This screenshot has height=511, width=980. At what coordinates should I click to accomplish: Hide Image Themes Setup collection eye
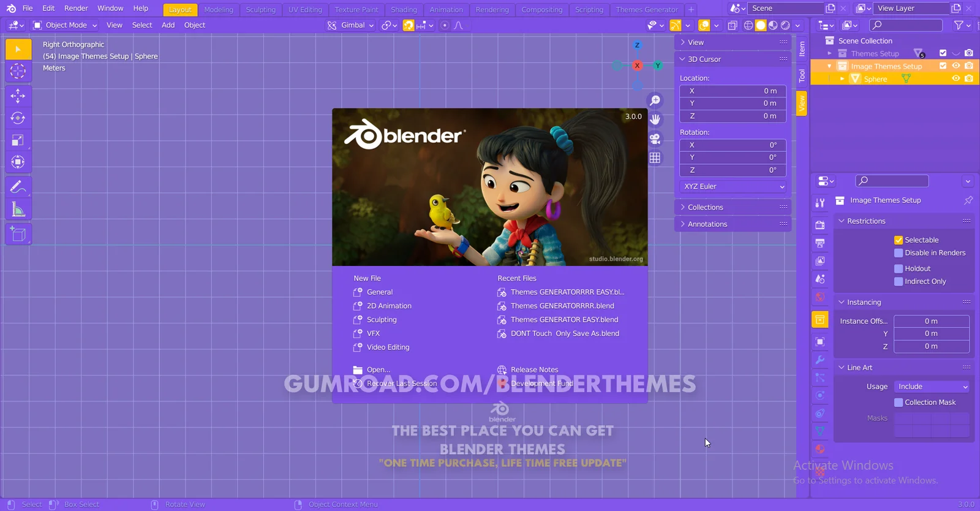(x=956, y=66)
